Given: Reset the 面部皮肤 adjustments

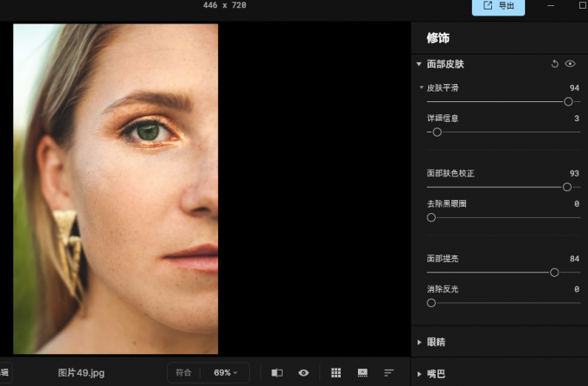Looking at the screenshot, I should [554, 64].
